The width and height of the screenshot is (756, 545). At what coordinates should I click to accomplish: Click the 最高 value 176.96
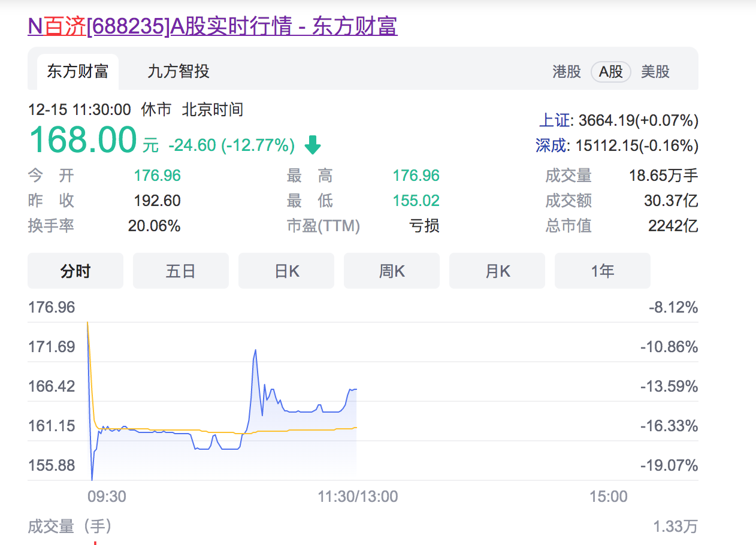[416, 175]
